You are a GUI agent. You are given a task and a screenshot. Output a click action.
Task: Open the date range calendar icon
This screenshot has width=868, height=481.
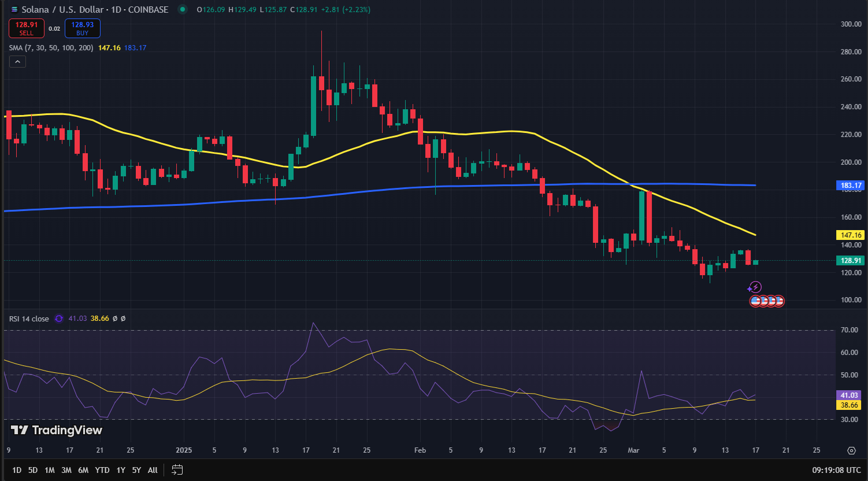click(177, 470)
